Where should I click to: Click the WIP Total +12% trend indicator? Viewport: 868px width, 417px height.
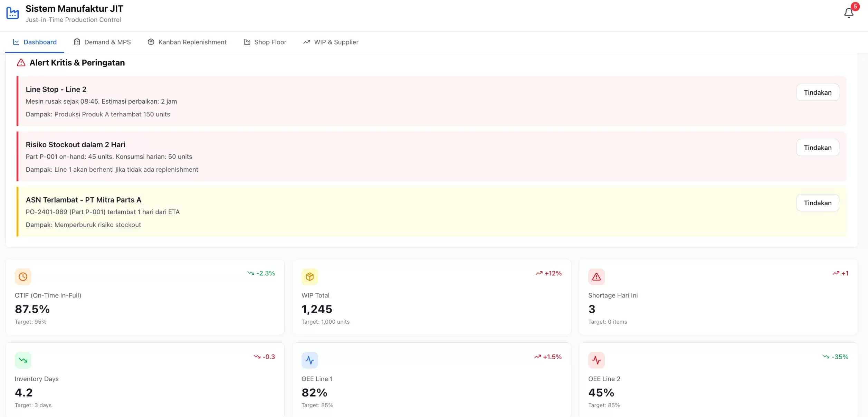tap(549, 273)
